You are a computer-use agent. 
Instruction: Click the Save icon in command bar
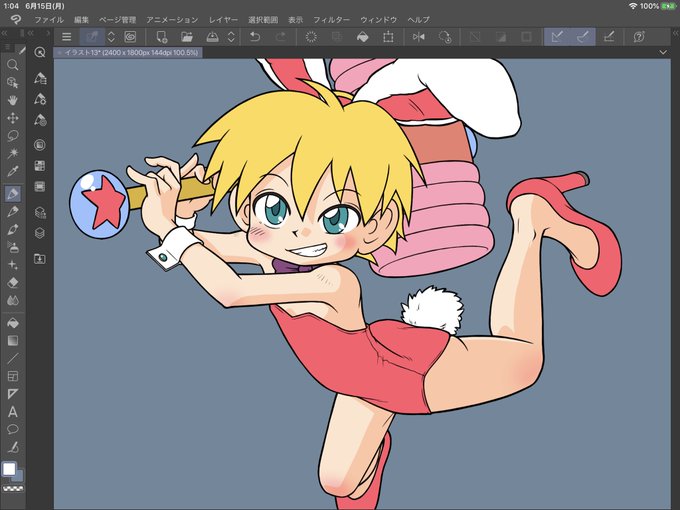(x=212, y=37)
